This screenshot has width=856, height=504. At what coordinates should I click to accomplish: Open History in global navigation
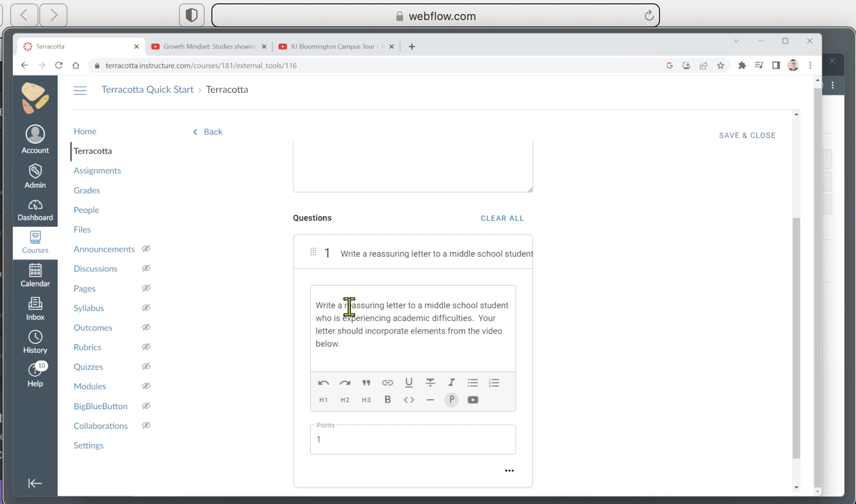pyautogui.click(x=35, y=342)
